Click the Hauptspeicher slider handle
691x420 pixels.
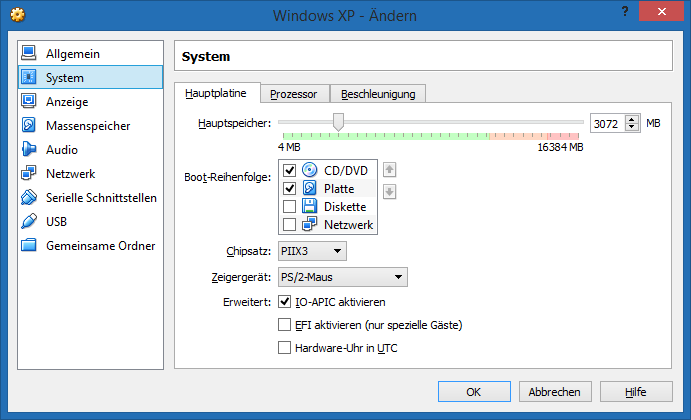pos(338,122)
